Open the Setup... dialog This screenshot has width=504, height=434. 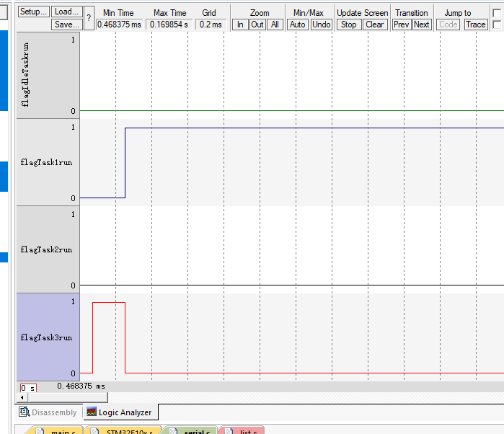[x=33, y=12]
